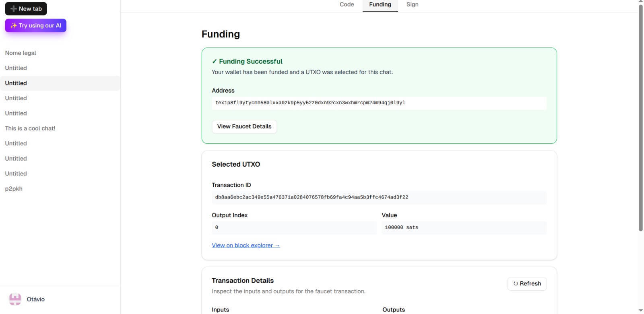Select This is a cool chat!

[x=30, y=128]
